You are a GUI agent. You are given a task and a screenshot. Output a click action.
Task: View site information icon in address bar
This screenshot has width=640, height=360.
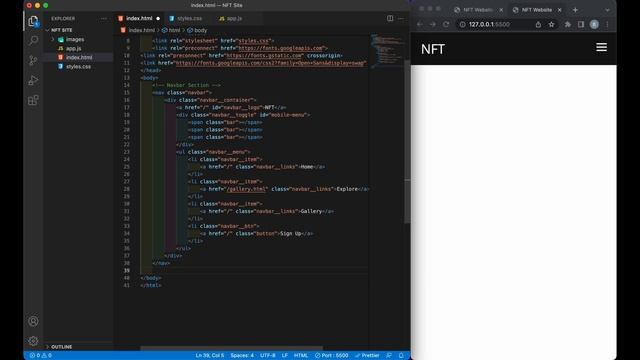[462, 24]
